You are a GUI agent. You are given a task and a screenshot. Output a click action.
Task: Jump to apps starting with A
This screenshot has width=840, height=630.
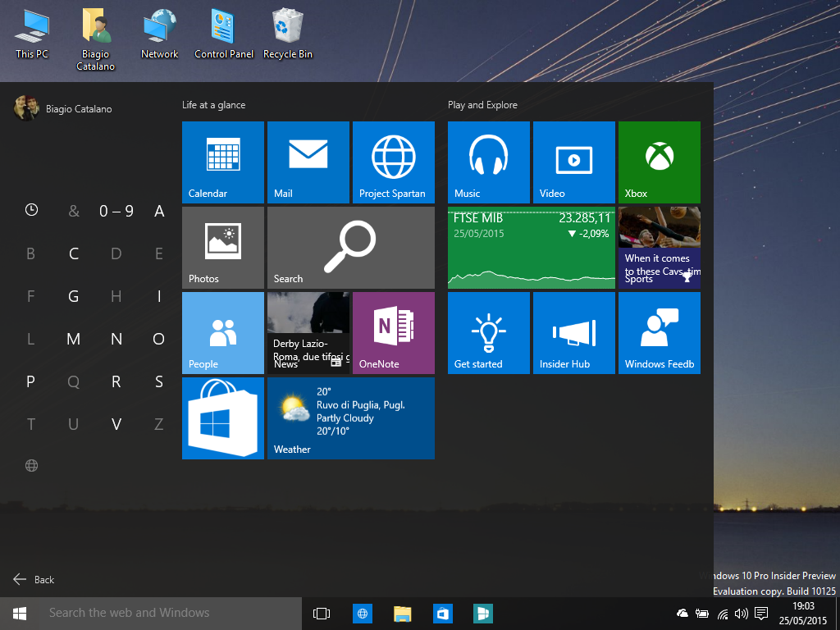coord(159,211)
